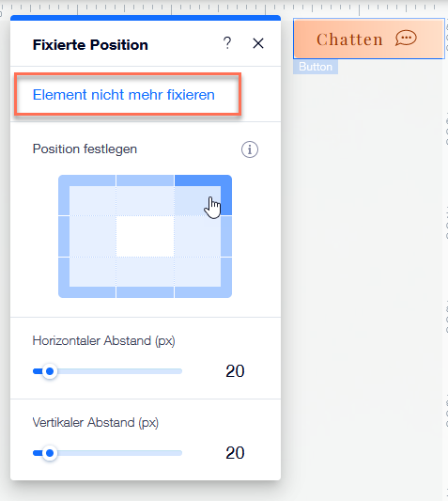Image resolution: width=448 pixels, height=501 pixels.
Task: Select the top-right position grid cell
Action: pyautogui.click(x=203, y=195)
